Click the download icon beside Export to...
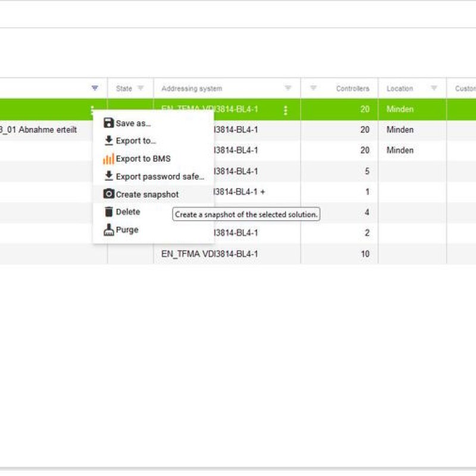476x476 pixels. point(108,140)
